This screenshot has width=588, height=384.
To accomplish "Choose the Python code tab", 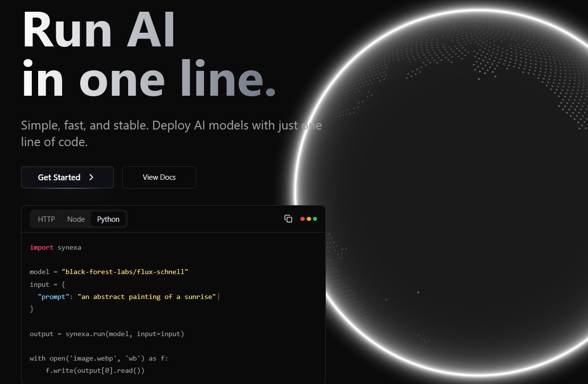I will [x=108, y=219].
